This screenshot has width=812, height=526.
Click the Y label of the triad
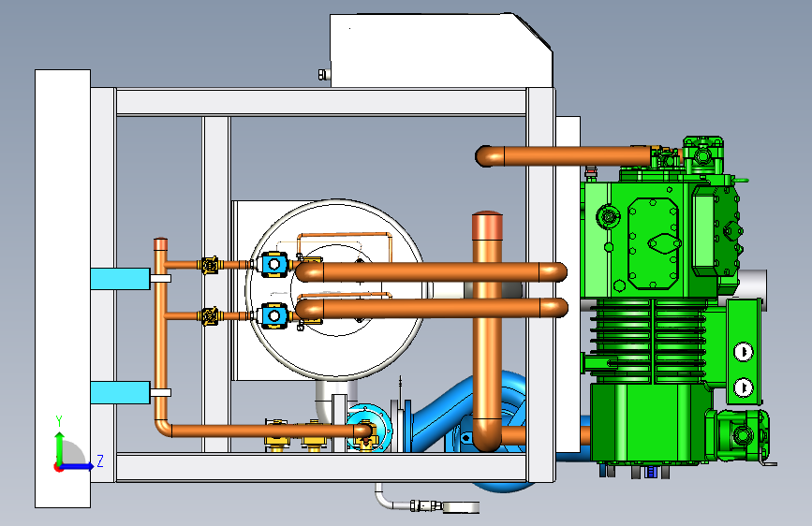point(59,420)
